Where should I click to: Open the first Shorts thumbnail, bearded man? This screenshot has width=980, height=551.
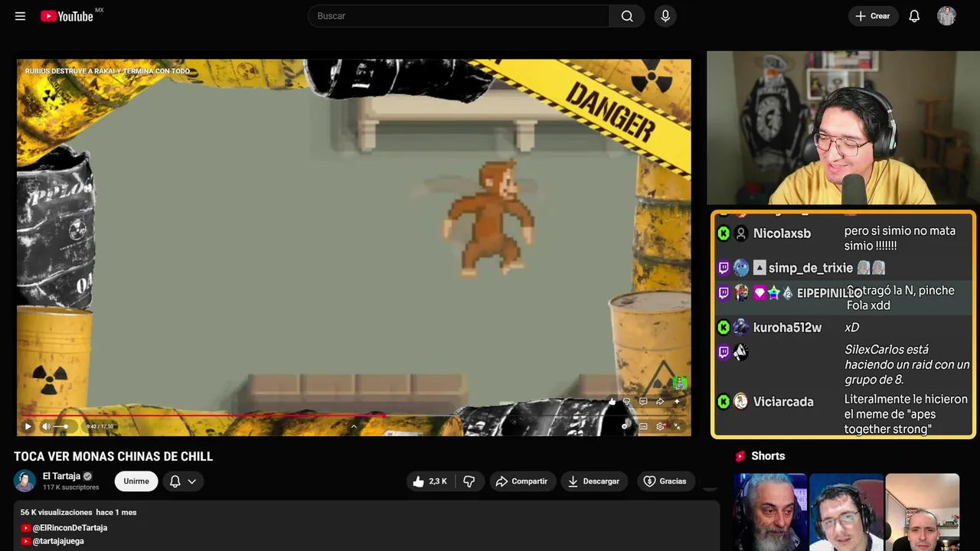point(770,512)
